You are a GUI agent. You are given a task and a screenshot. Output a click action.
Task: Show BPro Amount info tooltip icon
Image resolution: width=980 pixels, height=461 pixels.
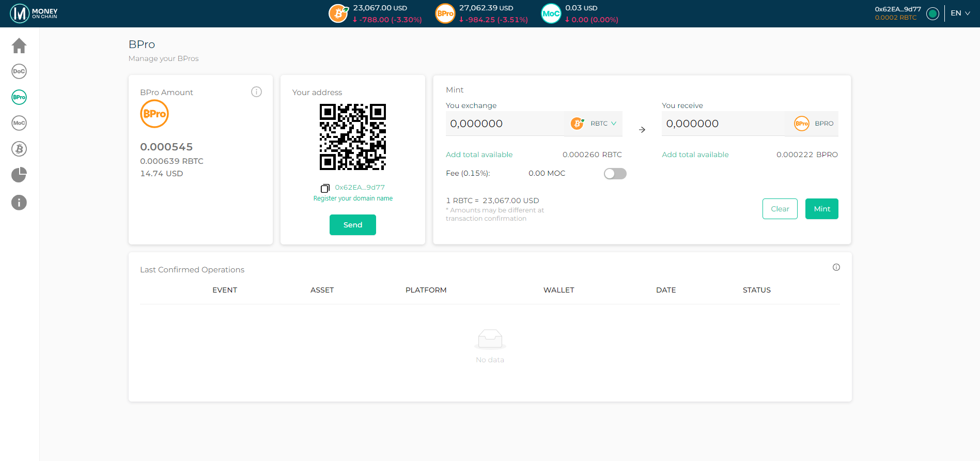point(256,92)
